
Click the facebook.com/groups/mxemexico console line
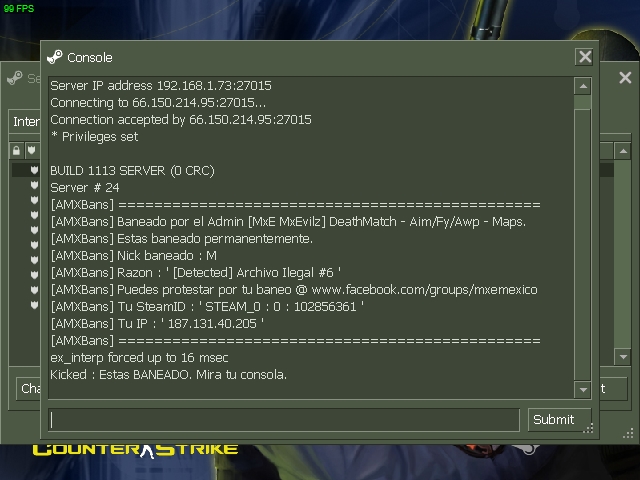pyautogui.click(x=294, y=290)
